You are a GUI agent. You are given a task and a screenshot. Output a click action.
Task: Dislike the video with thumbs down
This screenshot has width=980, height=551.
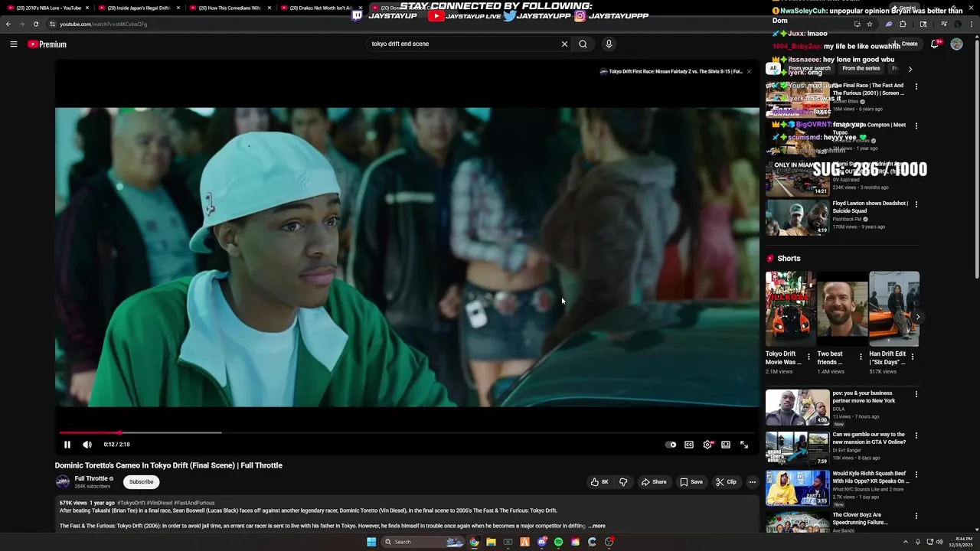(x=623, y=482)
